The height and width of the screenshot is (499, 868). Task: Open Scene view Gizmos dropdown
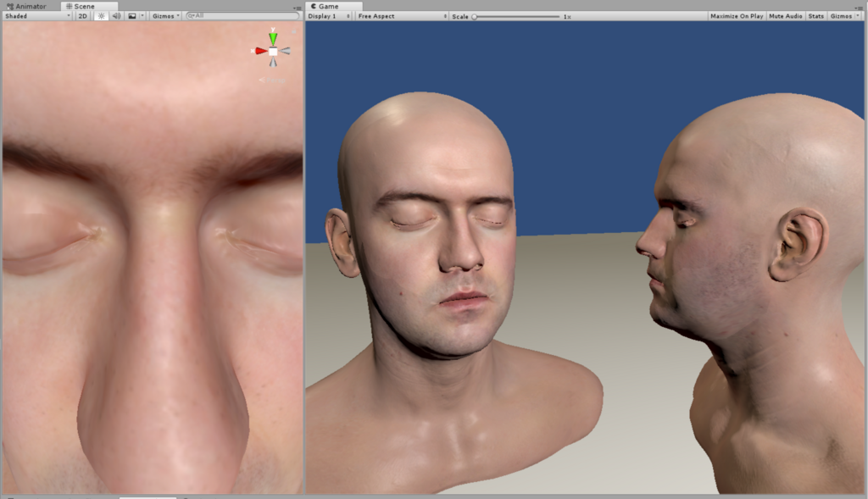click(x=165, y=16)
